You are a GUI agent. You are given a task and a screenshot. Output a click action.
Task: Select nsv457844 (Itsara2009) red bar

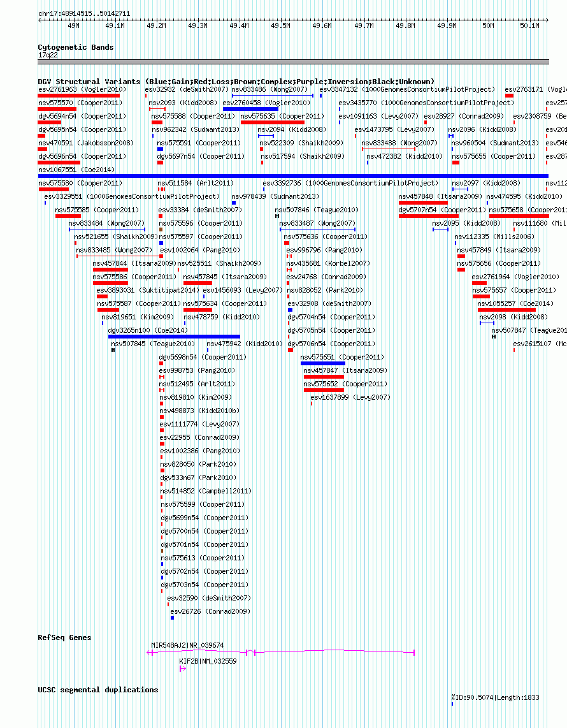[110, 270]
